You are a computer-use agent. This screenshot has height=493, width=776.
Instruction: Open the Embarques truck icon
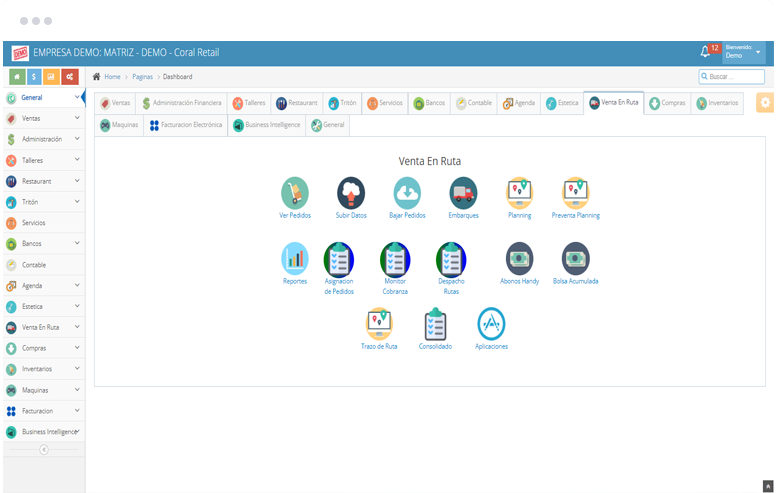pyautogui.click(x=463, y=193)
